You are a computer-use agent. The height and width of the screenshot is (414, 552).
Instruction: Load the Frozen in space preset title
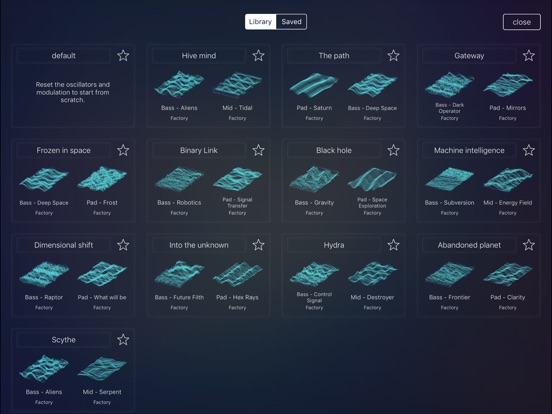click(x=63, y=150)
